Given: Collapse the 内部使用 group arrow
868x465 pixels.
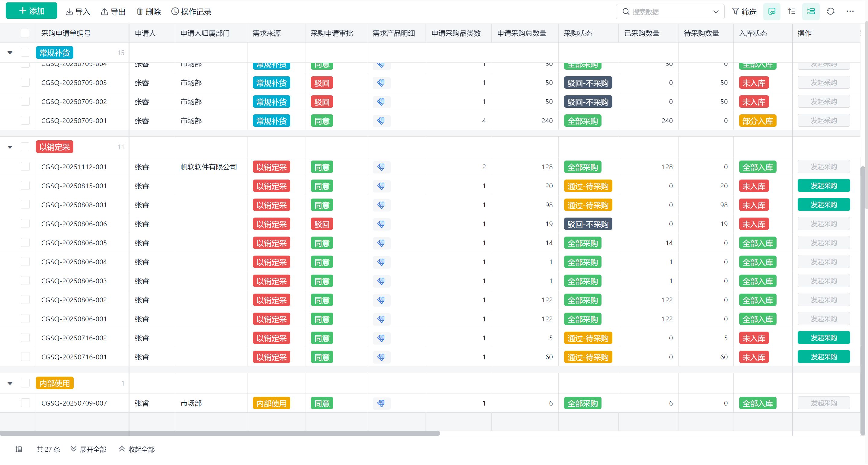Looking at the screenshot, I should (10, 383).
